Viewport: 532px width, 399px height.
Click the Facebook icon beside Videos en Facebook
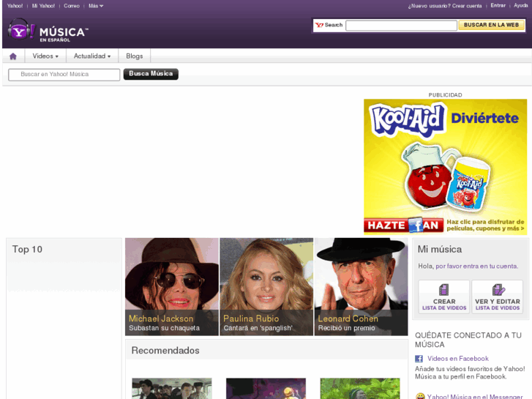[419, 359]
